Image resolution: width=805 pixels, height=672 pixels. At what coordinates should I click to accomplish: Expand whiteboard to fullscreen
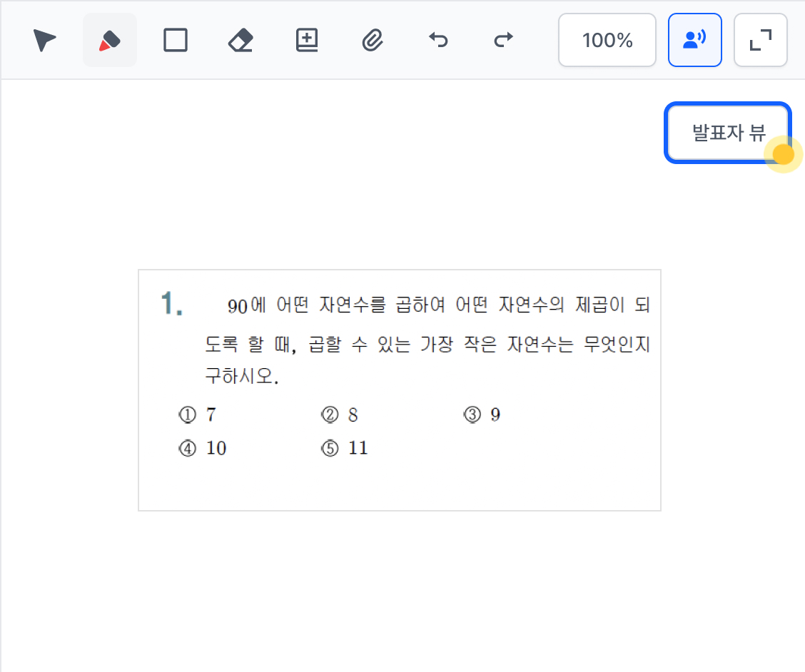[x=761, y=40]
